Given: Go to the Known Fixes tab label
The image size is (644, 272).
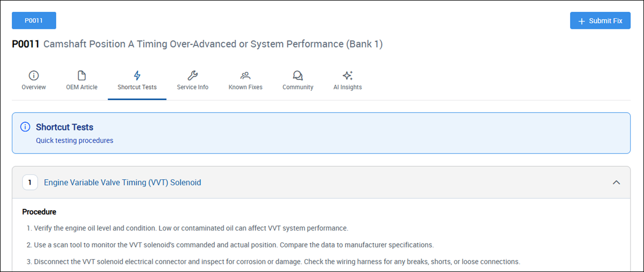Looking at the screenshot, I should 245,87.
